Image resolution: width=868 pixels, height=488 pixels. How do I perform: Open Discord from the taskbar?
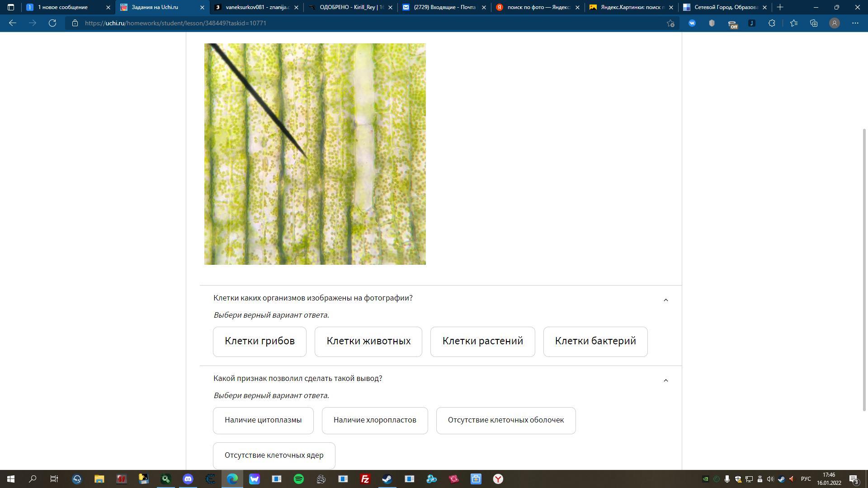[x=188, y=479]
